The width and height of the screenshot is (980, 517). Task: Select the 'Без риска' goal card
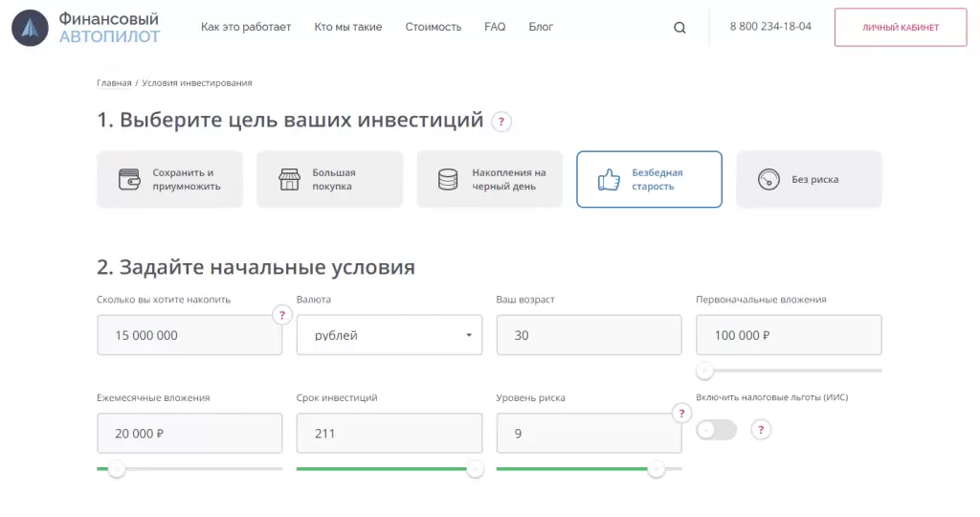click(809, 179)
